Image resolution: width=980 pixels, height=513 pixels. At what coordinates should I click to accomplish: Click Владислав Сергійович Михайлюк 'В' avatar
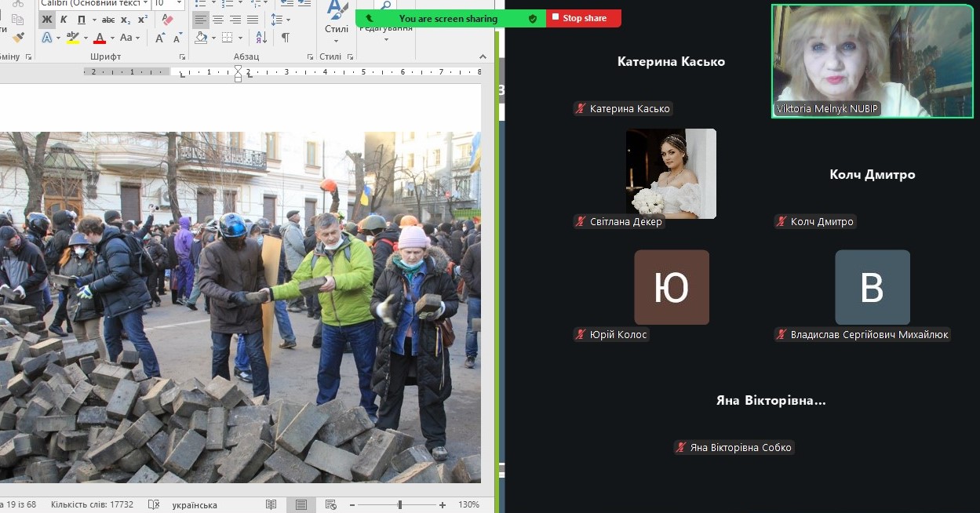point(873,287)
